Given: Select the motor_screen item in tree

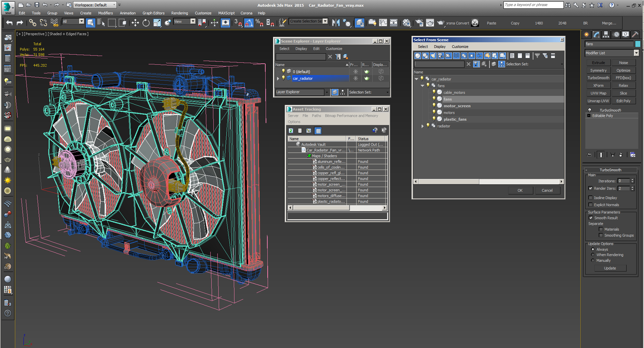Looking at the screenshot, I should (x=457, y=106).
